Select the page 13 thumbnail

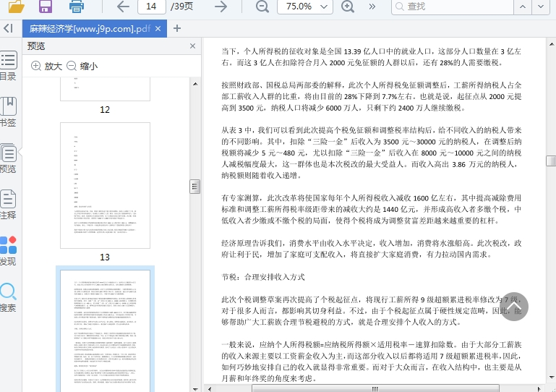105,185
